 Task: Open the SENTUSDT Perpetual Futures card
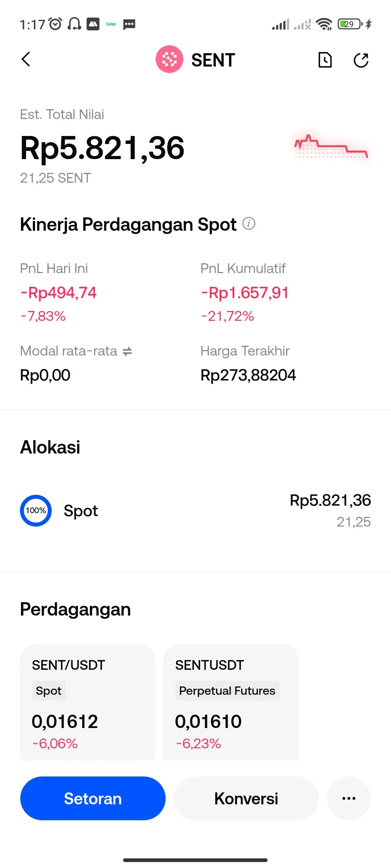231,702
